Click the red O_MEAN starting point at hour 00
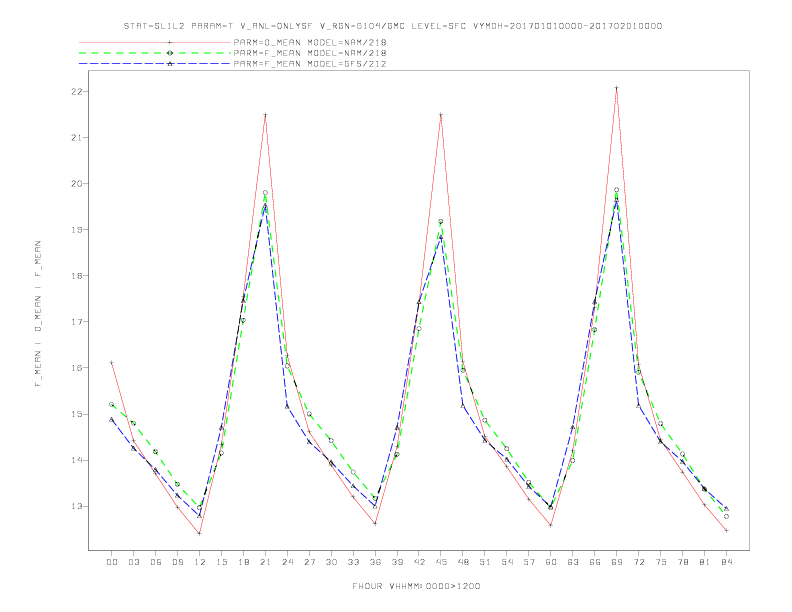The height and width of the screenshot is (612, 792). click(112, 363)
